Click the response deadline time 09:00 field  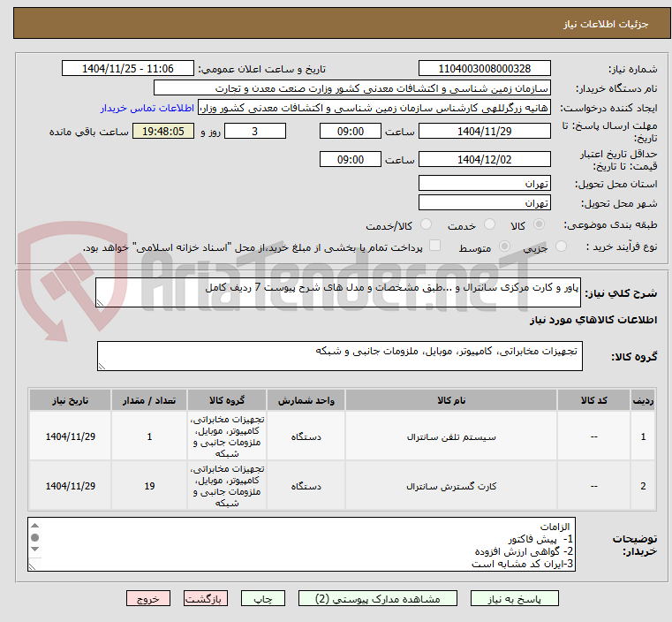[351, 131]
